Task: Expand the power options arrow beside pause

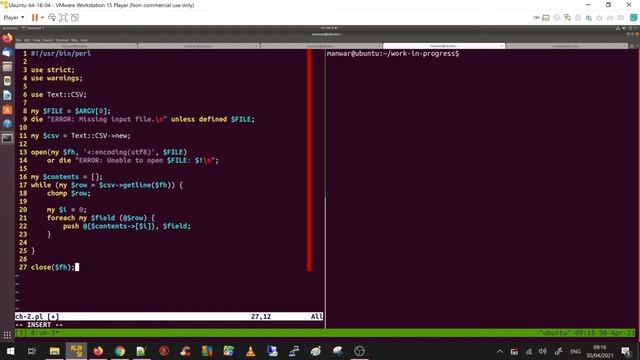Action: point(42,18)
